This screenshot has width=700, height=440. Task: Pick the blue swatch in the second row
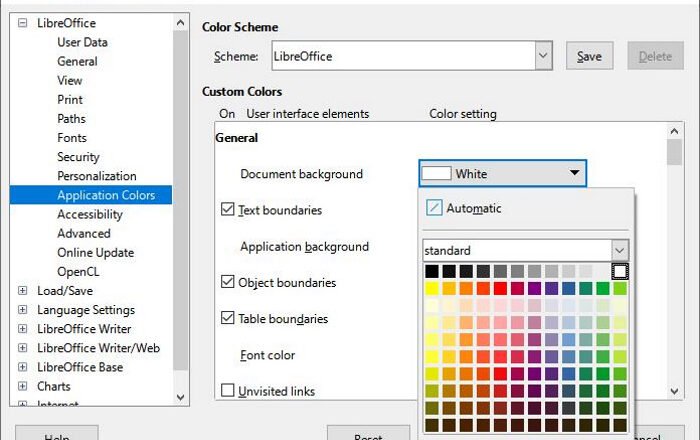click(x=568, y=288)
